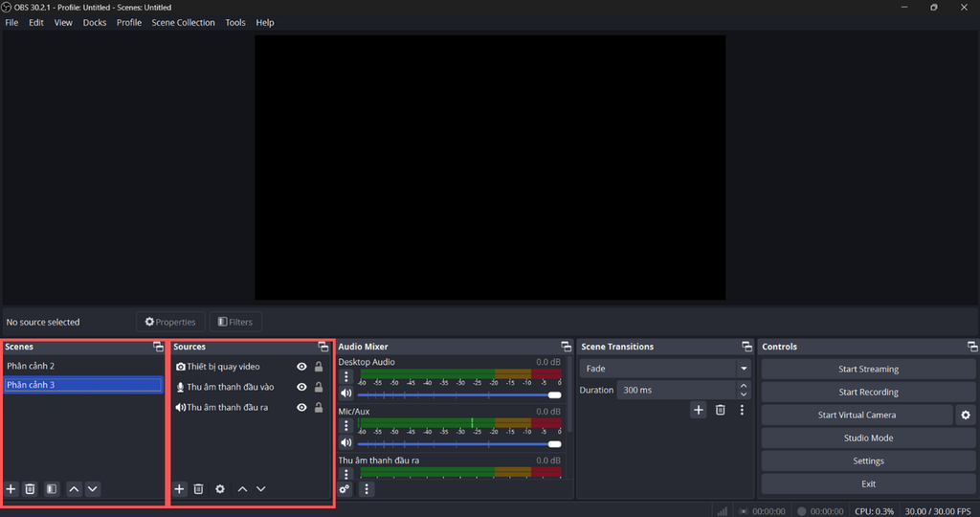Screen dimensions: 980x517
Task: Configure virtual camera with the gear icon
Action: pos(965,416)
